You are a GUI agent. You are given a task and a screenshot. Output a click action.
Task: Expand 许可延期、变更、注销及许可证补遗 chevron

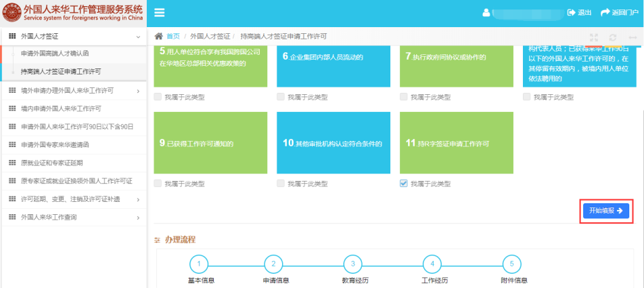(x=139, y=199)
